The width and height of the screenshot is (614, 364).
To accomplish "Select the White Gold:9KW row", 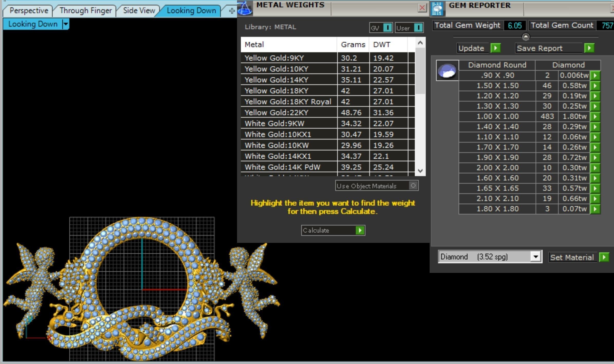I will pos(328,123).
